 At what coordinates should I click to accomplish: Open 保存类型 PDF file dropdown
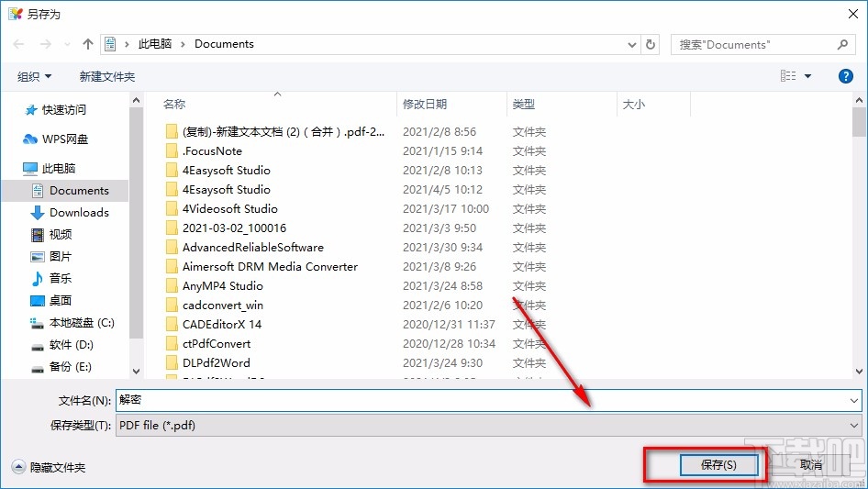tap(489, 426)
